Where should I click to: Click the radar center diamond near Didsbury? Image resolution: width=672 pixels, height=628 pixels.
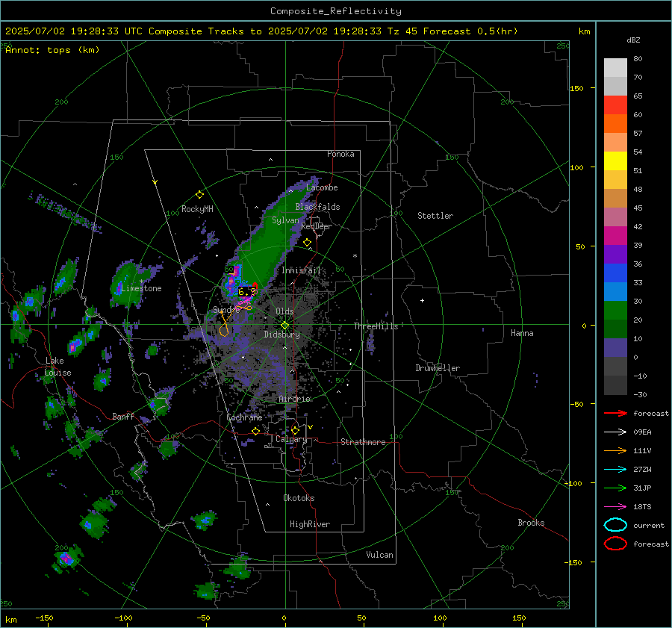pyautogui.click(x=284, y=325)
